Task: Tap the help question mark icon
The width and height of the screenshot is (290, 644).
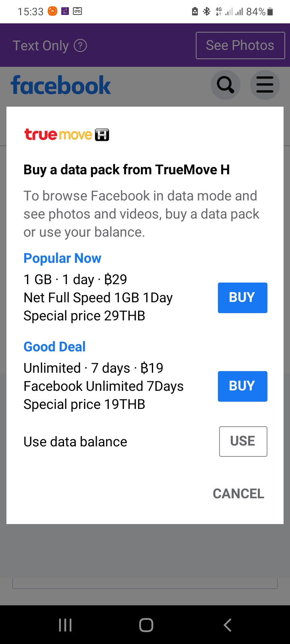Action: (81, 45)
